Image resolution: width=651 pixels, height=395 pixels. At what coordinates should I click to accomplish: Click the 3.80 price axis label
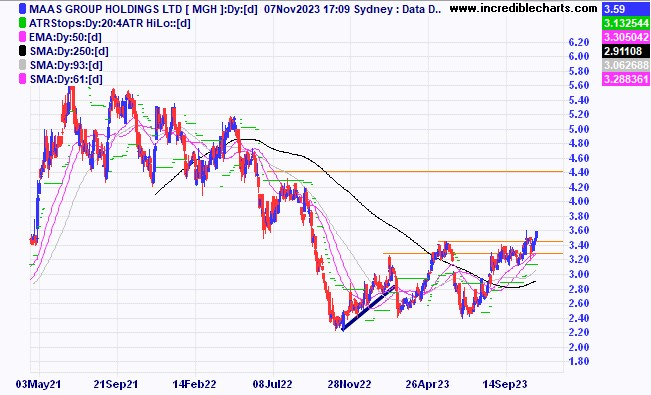[x=579, y=216]
